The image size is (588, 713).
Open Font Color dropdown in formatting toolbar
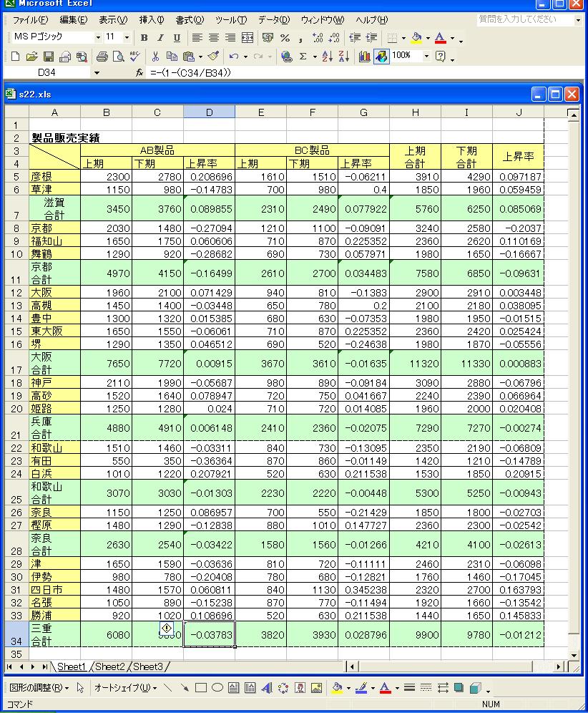tap(452, 38)
